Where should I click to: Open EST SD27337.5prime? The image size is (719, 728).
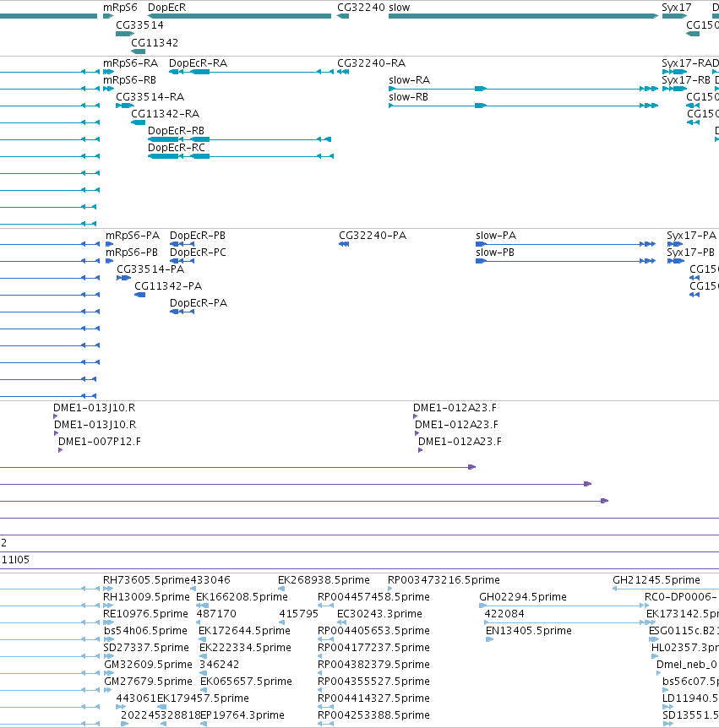pos(146,647)
